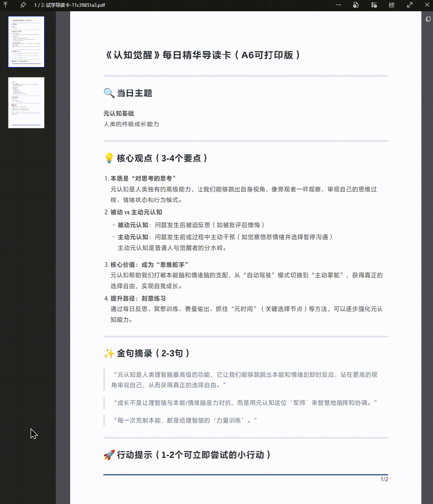
Task: Toggle fullscreen view of the document
Action: coord(409,5)
